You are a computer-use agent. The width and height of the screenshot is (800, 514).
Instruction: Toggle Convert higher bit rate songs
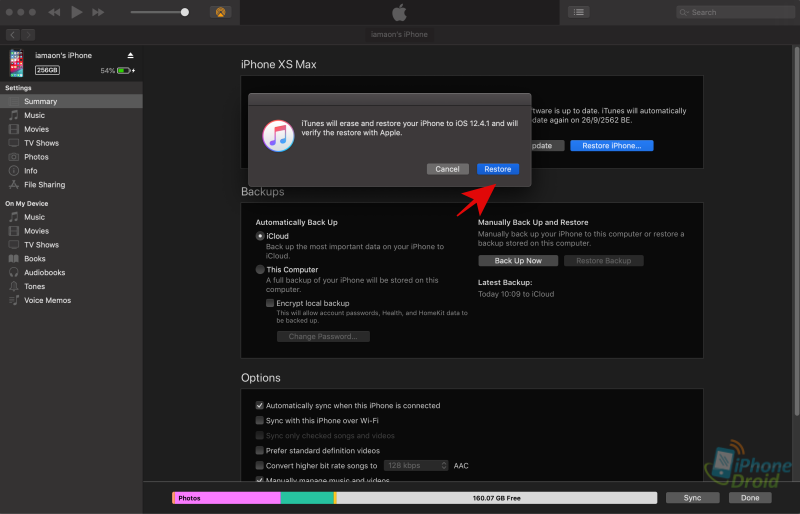point(260,466)
